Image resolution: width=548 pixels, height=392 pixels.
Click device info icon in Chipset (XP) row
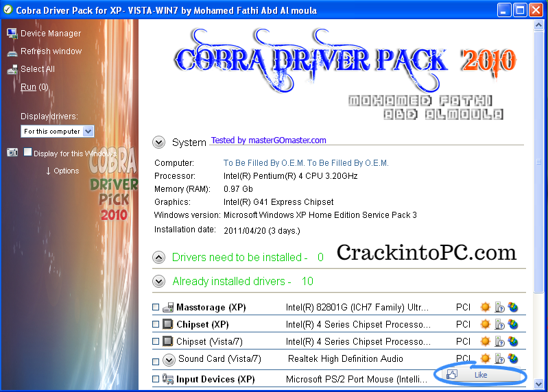[x=499, y=324]
